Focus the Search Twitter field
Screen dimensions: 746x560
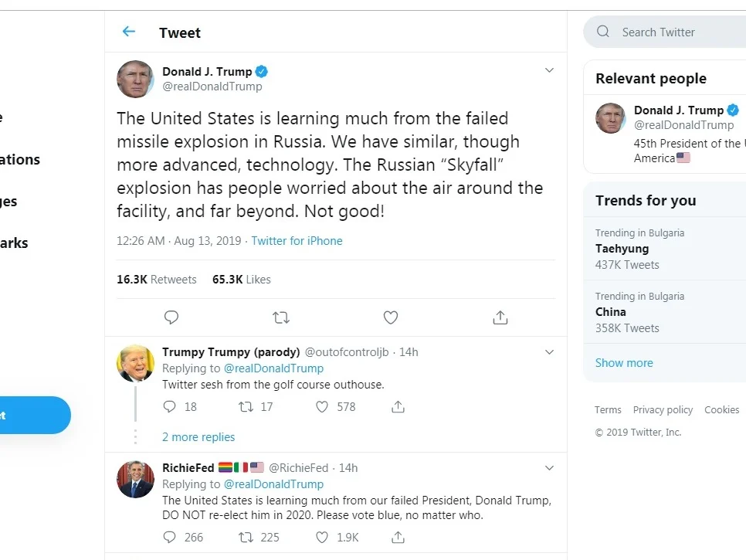point(665,32)
